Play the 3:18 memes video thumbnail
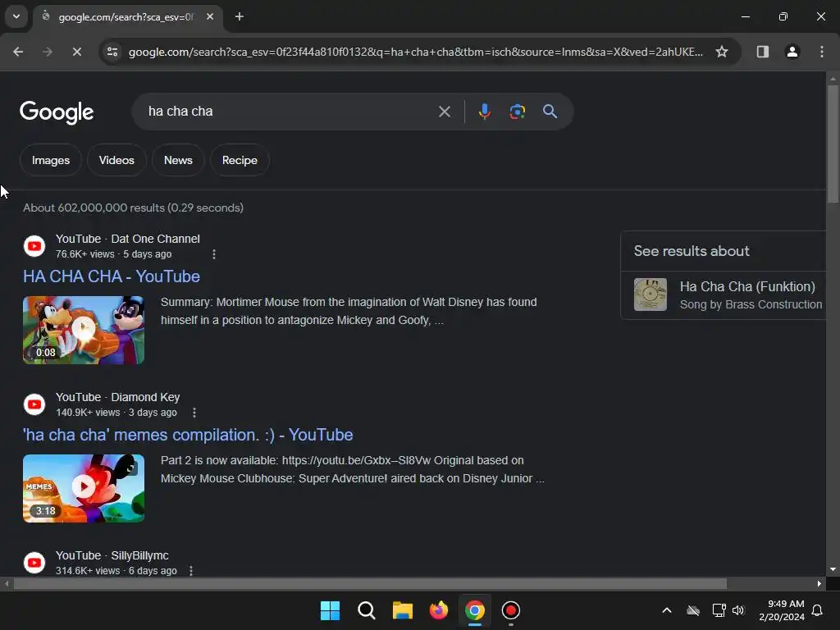This screenshot has height=630, width=840. pyautogui.click(x=84, y=489)
